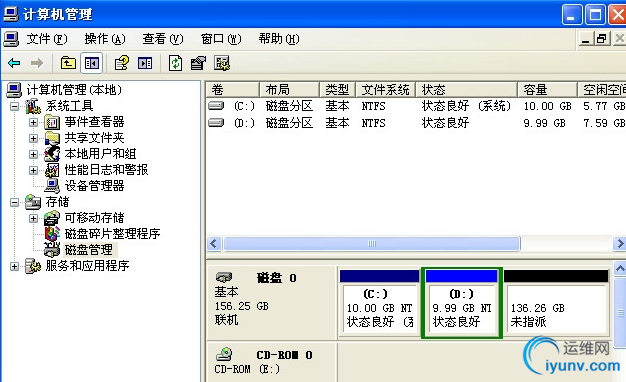Screen dimensions: 626x382
Task: Expand the 事件查看器 node
Action: pos(34,122)
